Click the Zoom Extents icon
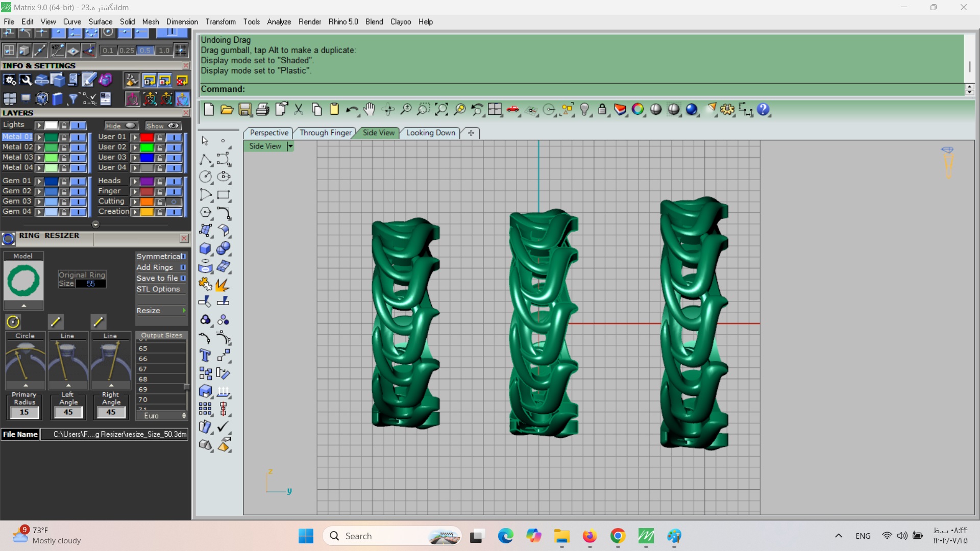The height and width of the screenshot is (551, 980). point(441,109)
